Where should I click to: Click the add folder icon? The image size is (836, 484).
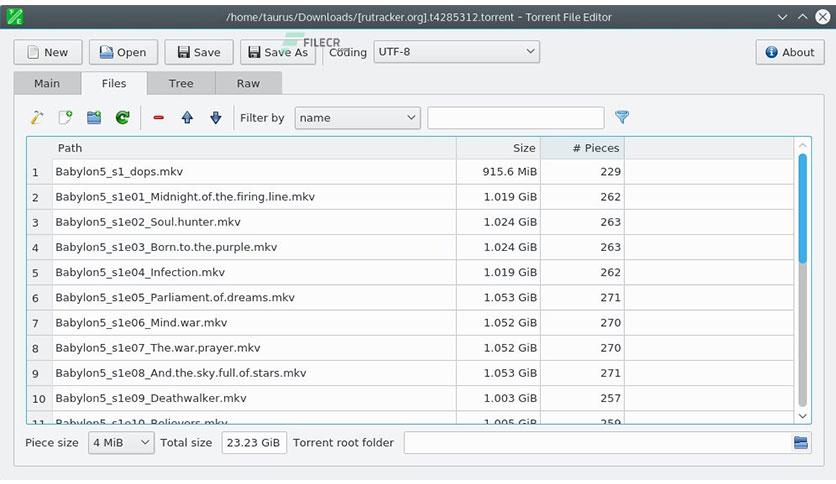pos(94,117)
